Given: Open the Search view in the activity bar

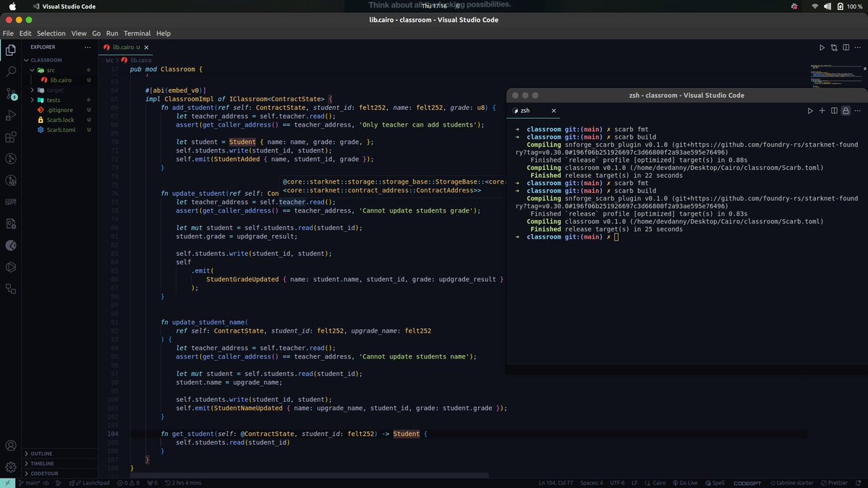Looking at the screenshot, I should click(10, 72).
